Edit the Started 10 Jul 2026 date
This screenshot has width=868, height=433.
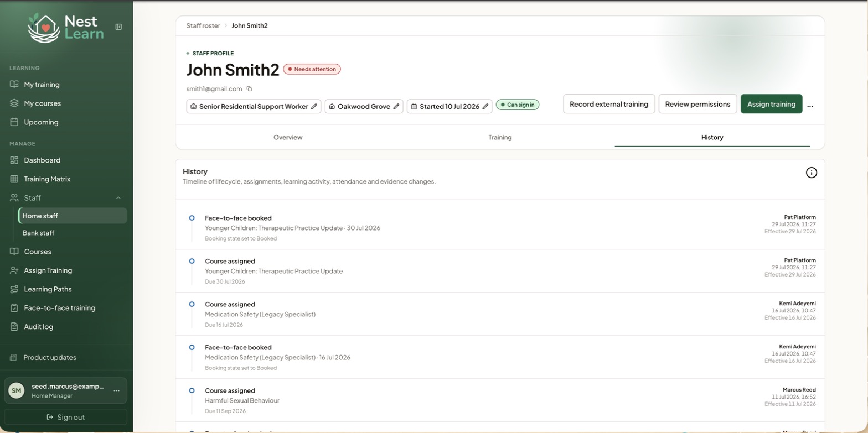pos(485,107)
